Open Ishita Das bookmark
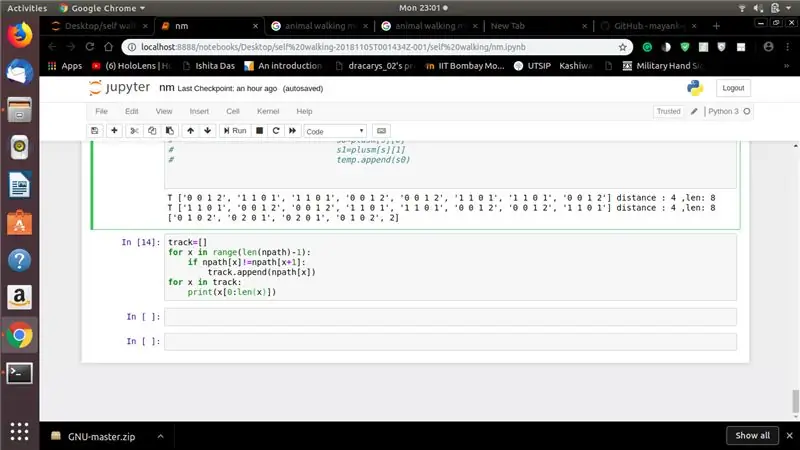The image size is (800, 450). pos(209,66)
